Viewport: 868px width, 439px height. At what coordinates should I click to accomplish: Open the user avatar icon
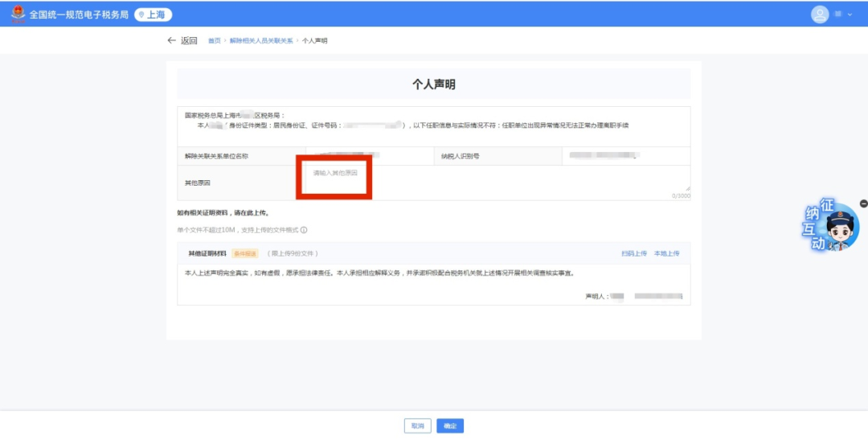click(820, 14)
